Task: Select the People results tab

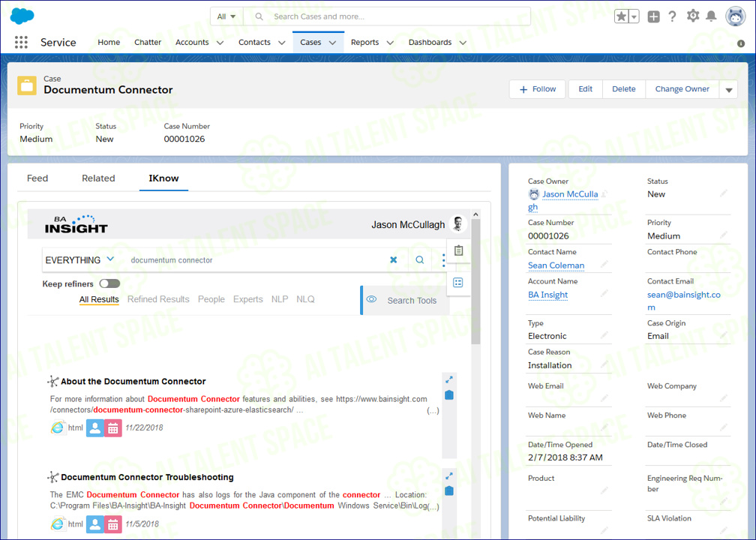Action: point(211,299)
